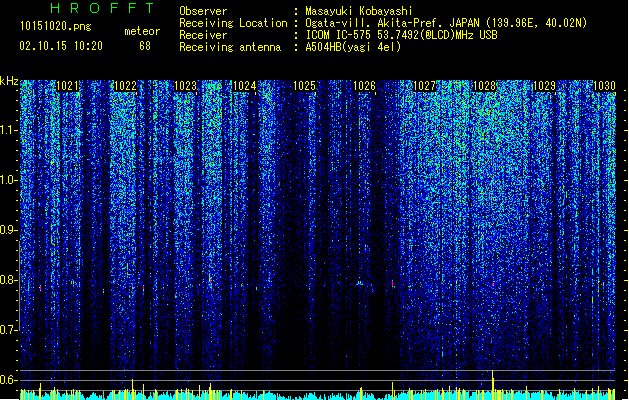Click the Observer label
Viewport: 629px width, 400px height.
[203, 11]
